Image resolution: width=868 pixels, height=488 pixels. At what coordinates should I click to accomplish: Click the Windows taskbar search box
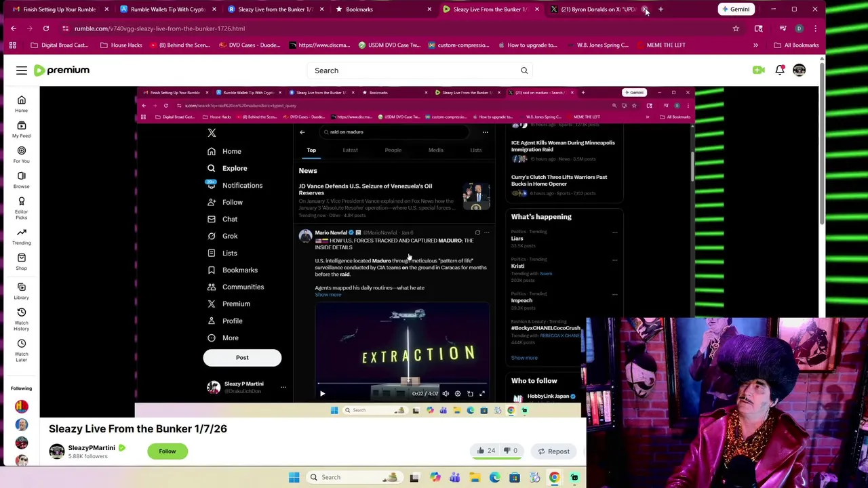(x=355, y=478)
